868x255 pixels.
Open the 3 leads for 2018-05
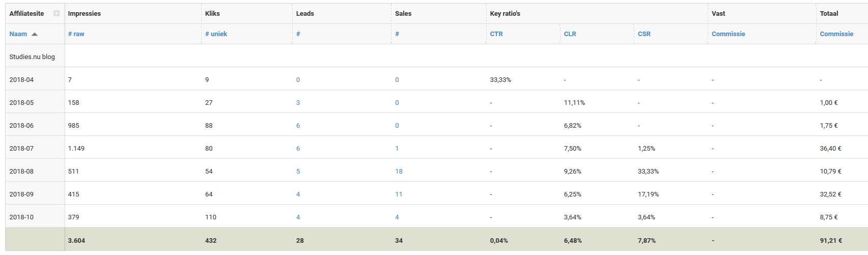point(298,102)
